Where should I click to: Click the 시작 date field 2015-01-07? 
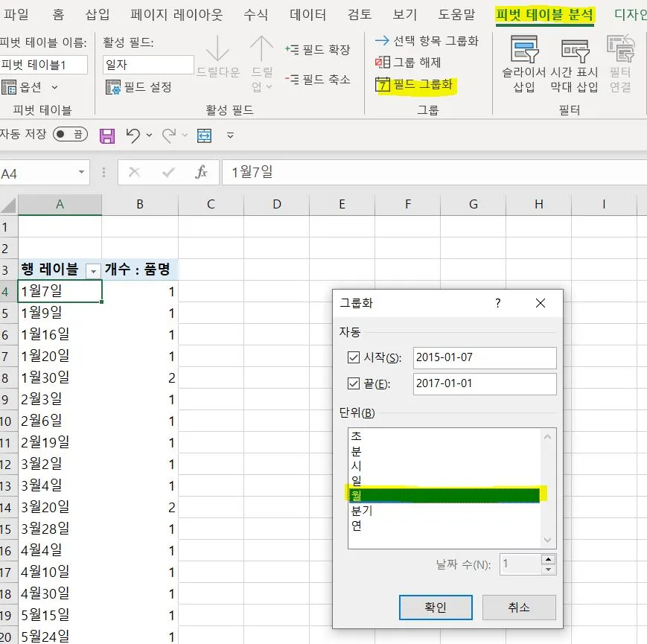485,357
